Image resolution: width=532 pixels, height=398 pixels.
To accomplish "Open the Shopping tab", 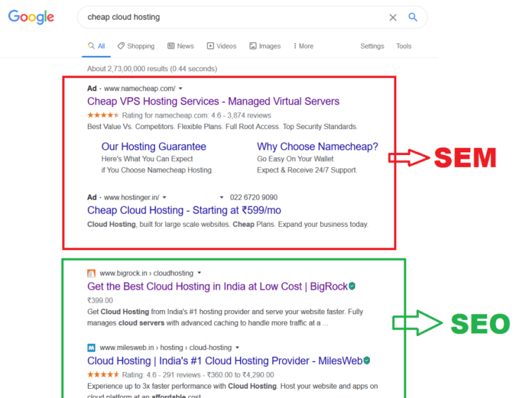I will (136, 46).
